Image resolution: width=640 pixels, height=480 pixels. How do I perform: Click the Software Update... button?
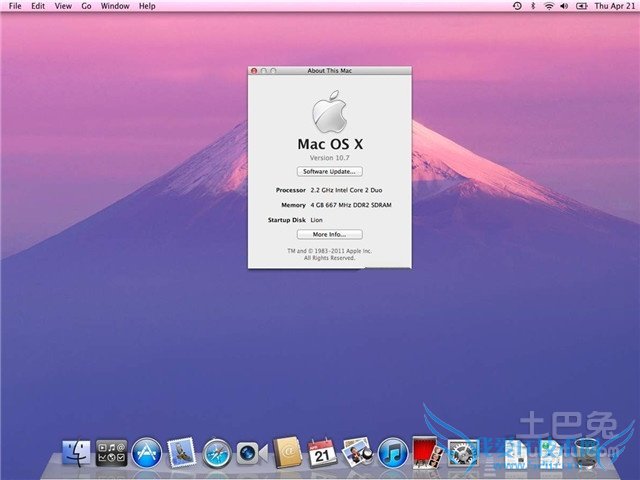[329, 172]
